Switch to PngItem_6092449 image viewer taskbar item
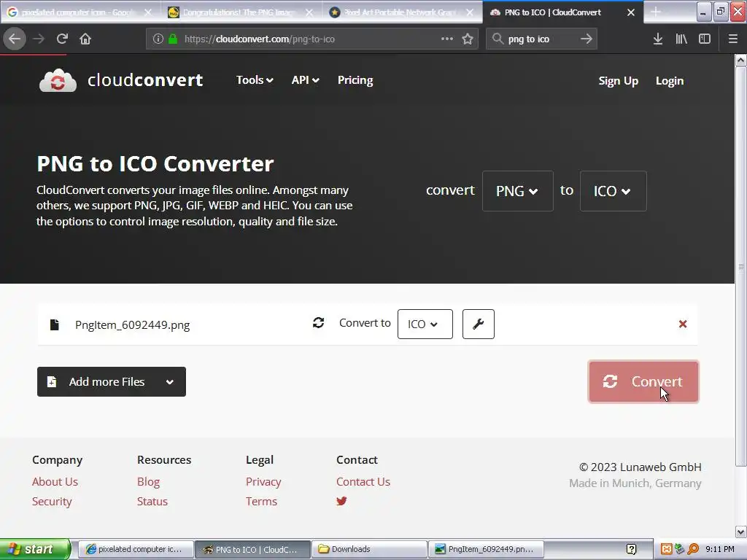Viewport: 747px width, 560px height. (486, 549)
